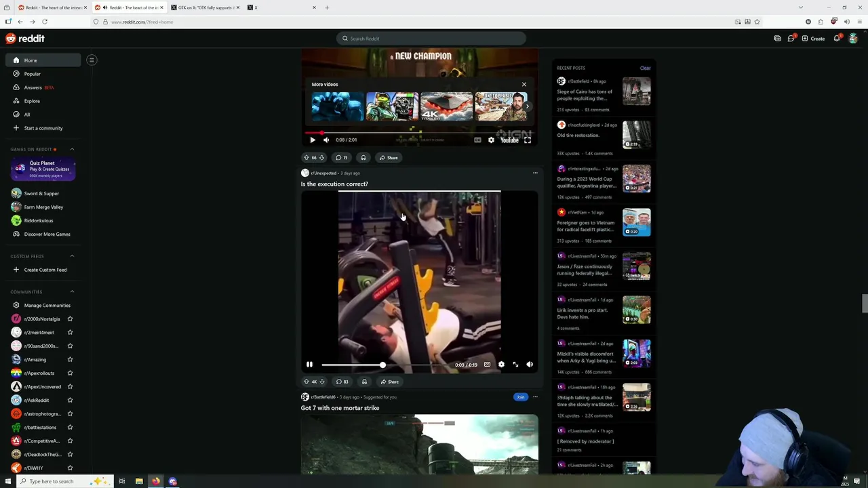Show next suggested videos in More videos
The image size is (868, 488).
(527, 106)
